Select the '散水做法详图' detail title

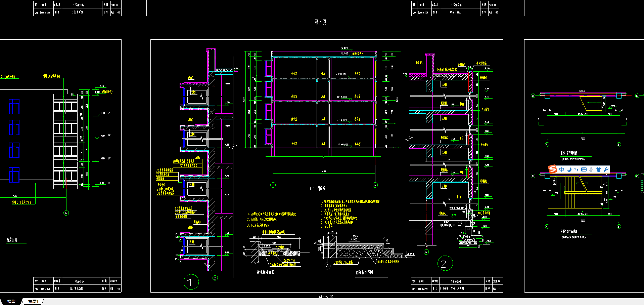[266, 272]
